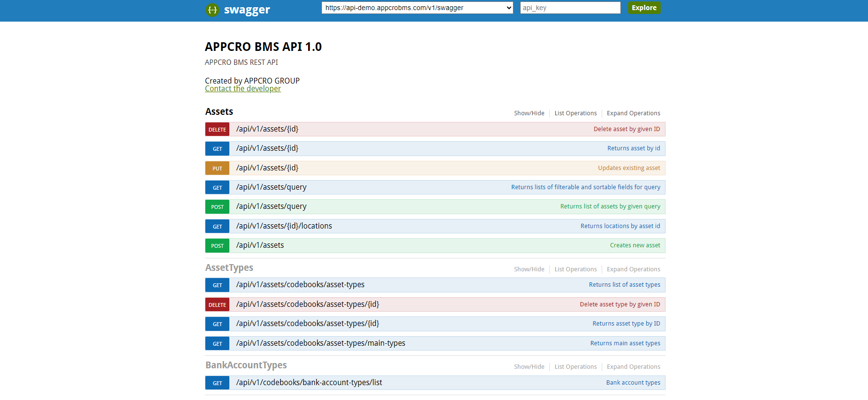Click the GET badge beside 'Returns list of asset types'
The height and width of the screenshot is (400, 868).
pyautogui.click(x=217, y=285)
